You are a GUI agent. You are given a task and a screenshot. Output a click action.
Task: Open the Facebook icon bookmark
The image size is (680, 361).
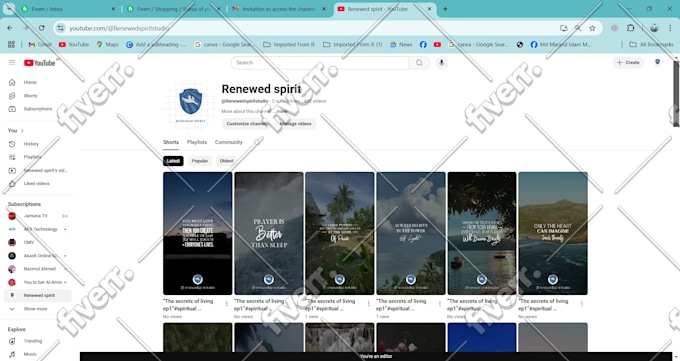pos(423,44)
